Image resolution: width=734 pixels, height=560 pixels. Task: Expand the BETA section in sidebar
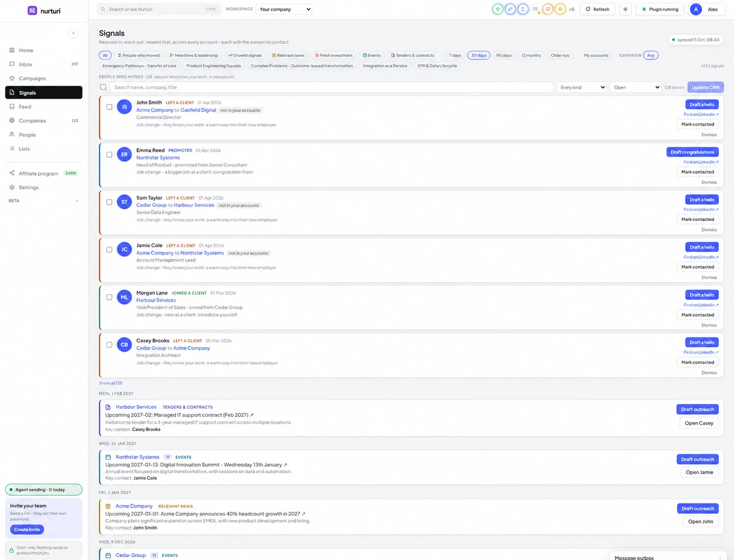point(43,201)
